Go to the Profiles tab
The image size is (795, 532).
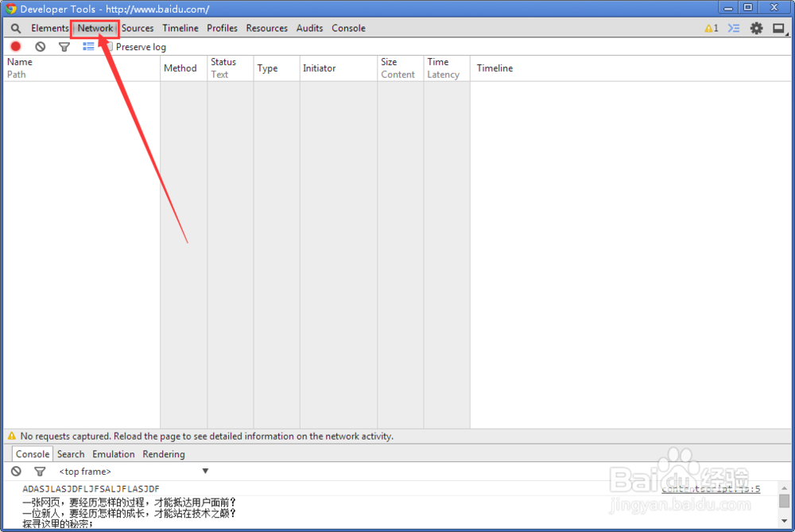222,29
